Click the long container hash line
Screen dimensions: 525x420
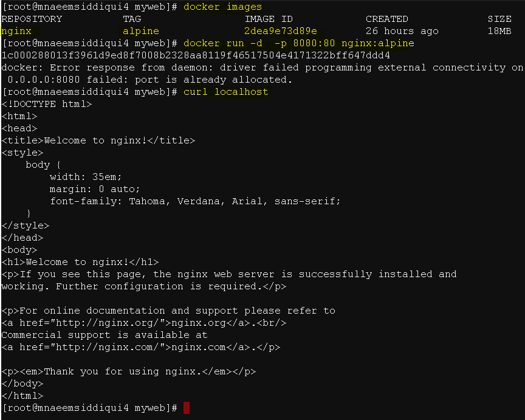196,55
